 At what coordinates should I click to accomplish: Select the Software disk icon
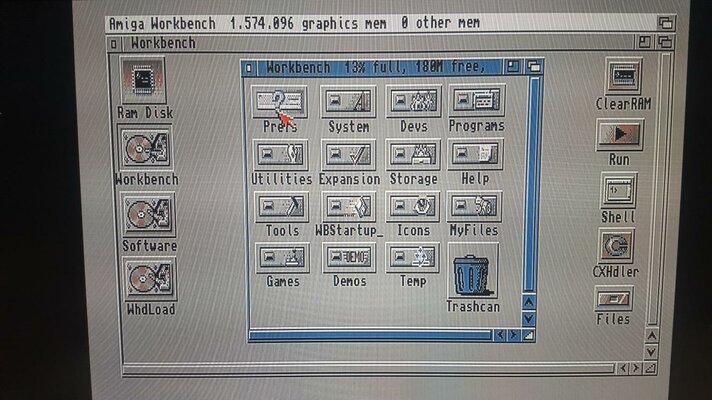(148, 214)
